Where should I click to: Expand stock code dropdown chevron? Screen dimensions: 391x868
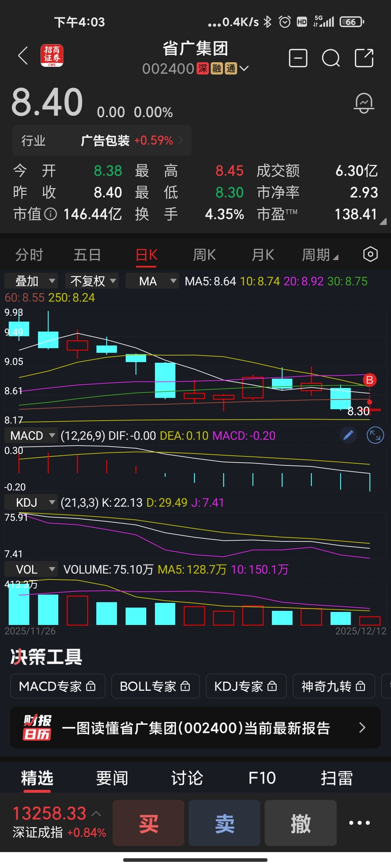tap(244, 68)
